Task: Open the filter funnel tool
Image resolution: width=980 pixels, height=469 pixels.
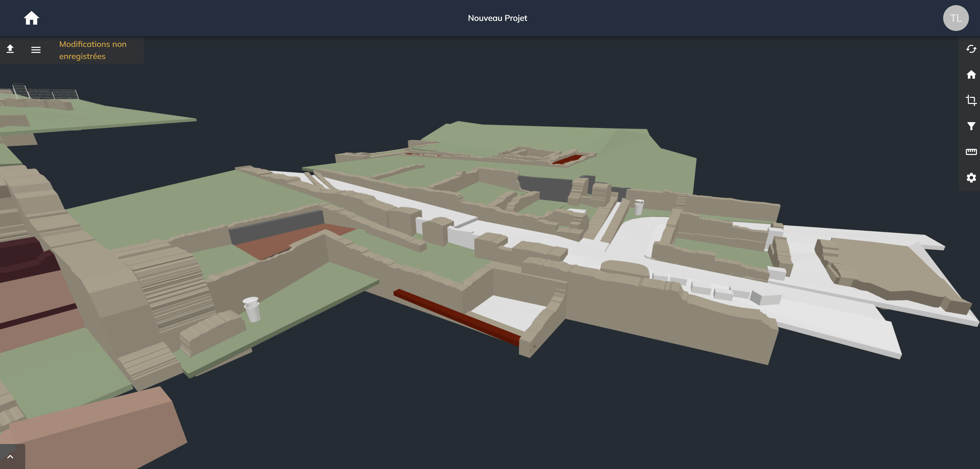Action: (971, 126)
